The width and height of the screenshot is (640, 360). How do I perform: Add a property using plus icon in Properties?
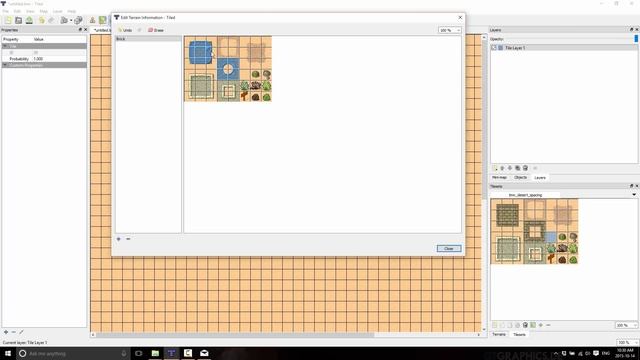(x=6, y=332)
